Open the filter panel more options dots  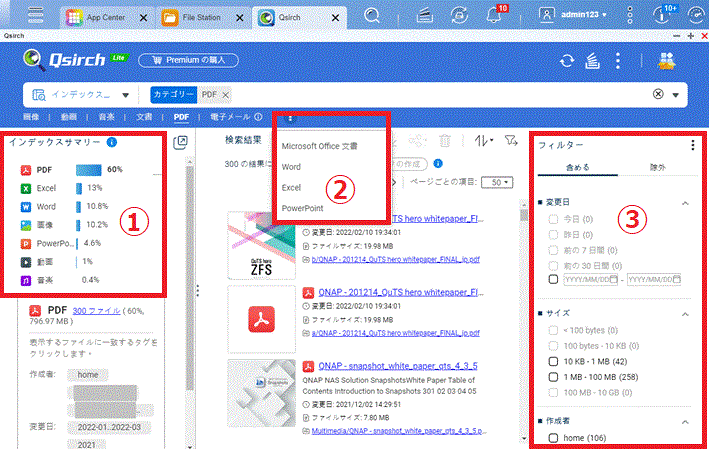tap(693, 145)
